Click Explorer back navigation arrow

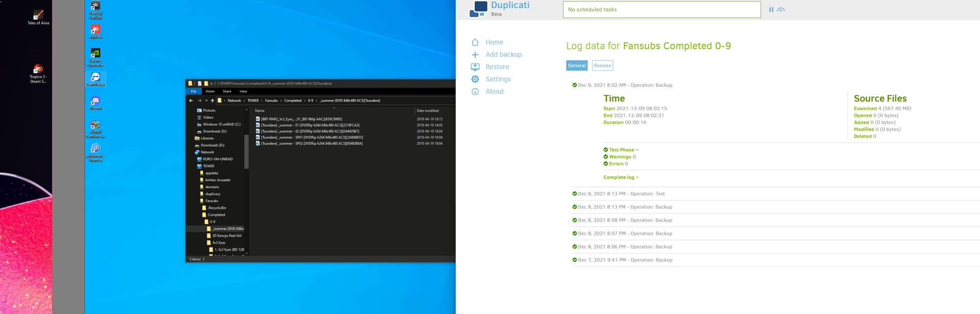[x=191, y=101]
